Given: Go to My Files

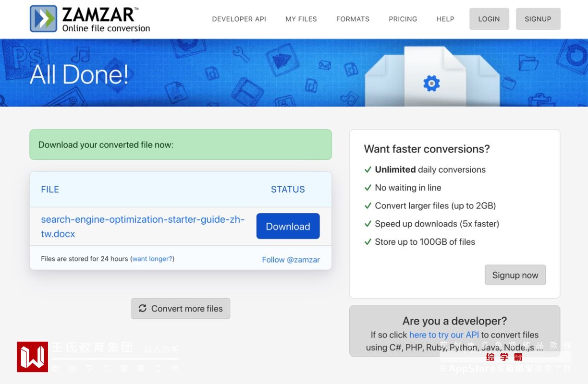Looking at the screenshot, I should coord(301,19).
